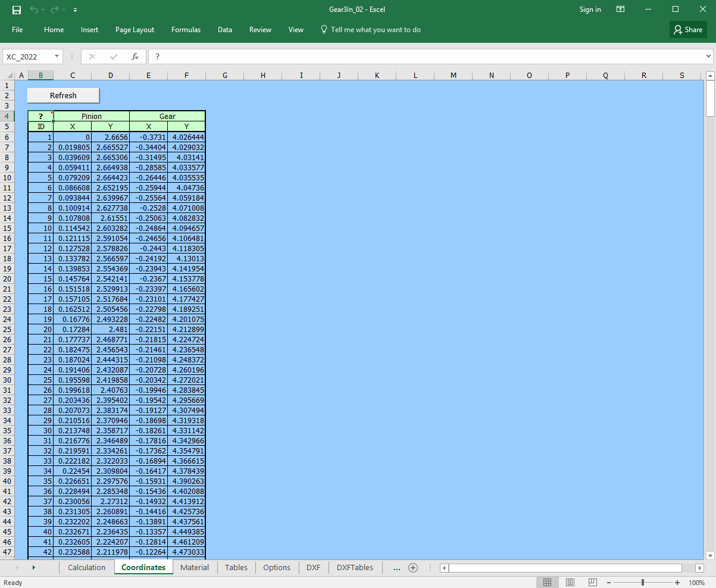Image resolution: width=716 pixels, height=588 pixels.
Task: Expand the formula bar
Action: [708, 57]
